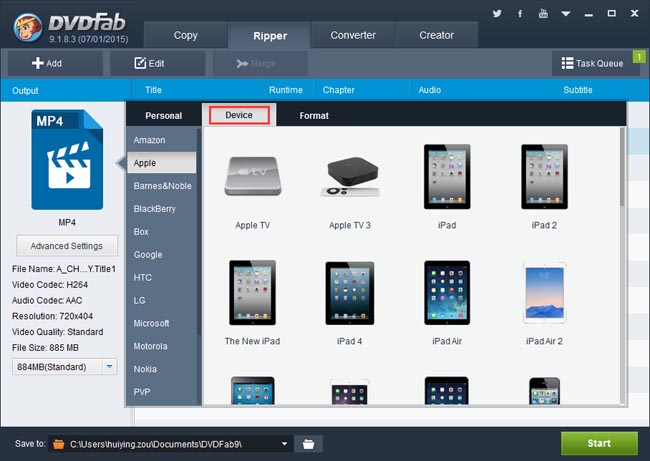
Task: Choose the iPad Air 2 device icon
Action: [544, 293]
